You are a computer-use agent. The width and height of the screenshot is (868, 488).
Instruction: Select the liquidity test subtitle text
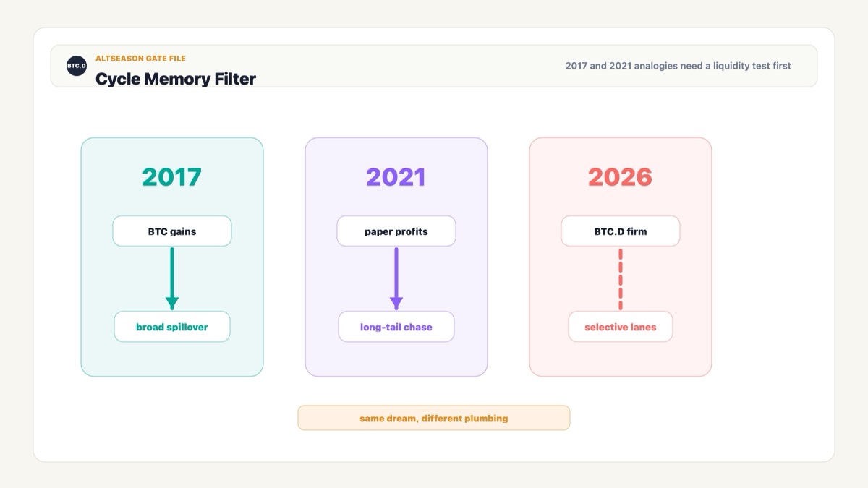(678, 66)
